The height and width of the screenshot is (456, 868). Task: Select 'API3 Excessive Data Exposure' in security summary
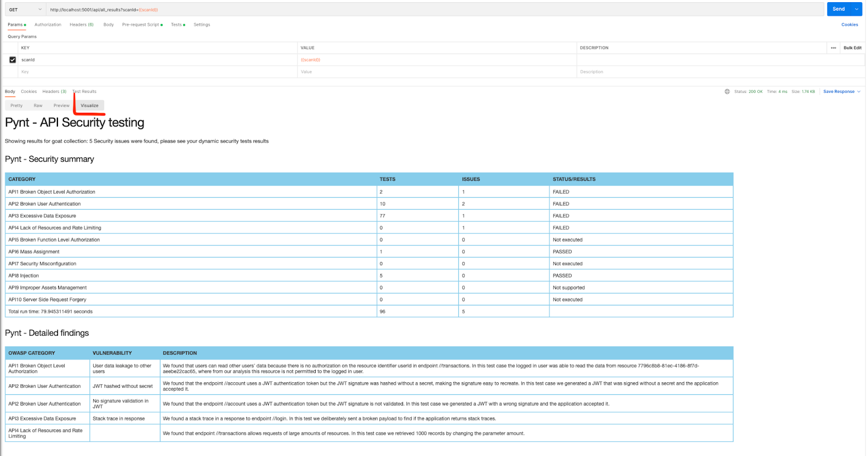[x=42, y=216]
